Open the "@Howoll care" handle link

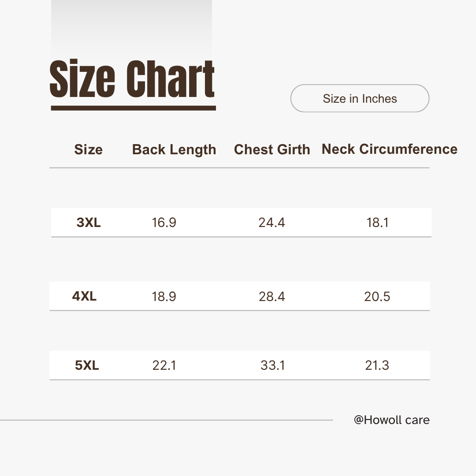click(x=391, y=420)
